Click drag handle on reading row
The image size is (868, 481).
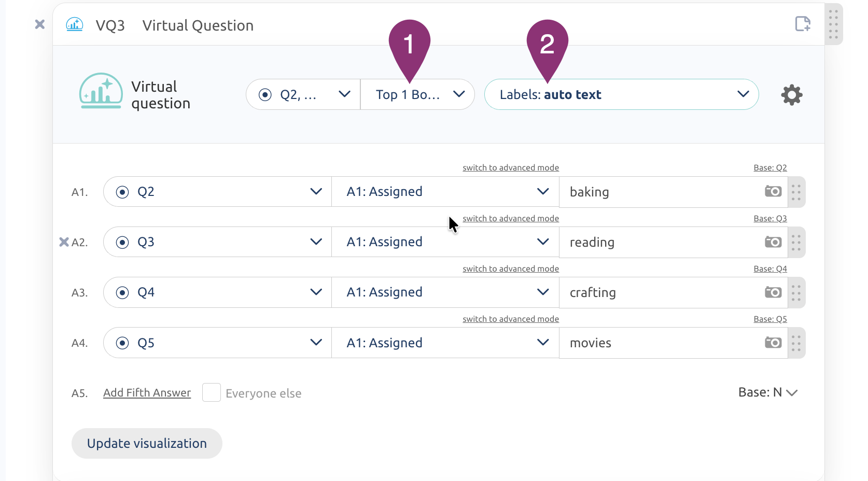(796, 243)
